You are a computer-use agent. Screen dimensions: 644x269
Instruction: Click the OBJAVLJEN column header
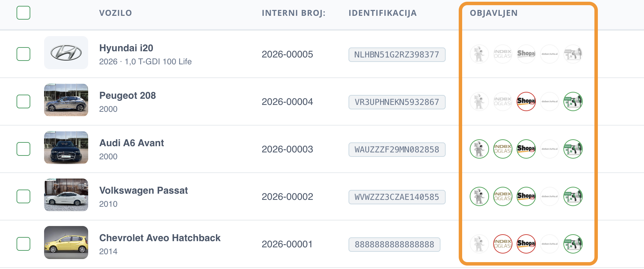click(494, 13)
